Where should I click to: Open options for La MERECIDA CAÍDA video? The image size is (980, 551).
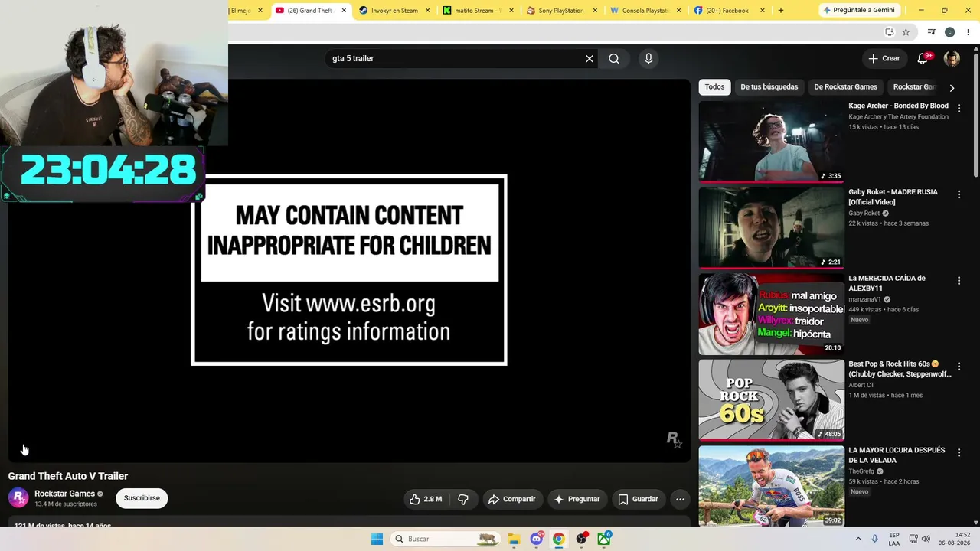[959, 281]
